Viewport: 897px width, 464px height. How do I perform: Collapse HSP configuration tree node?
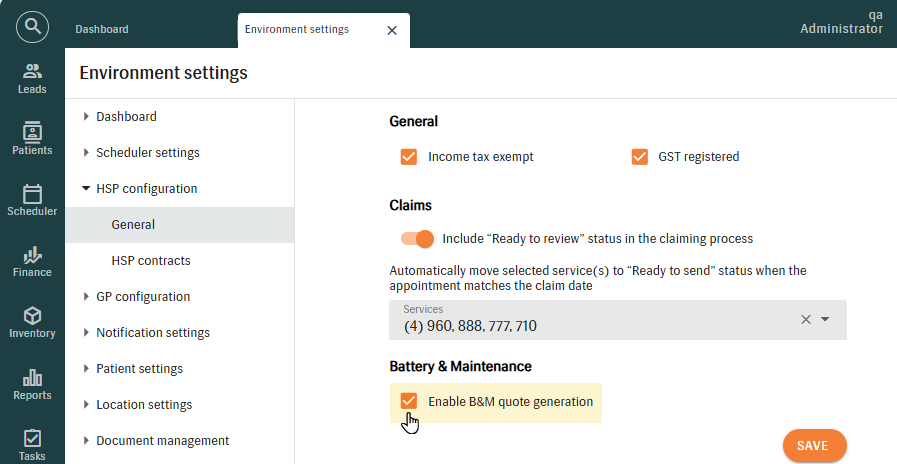86,189
